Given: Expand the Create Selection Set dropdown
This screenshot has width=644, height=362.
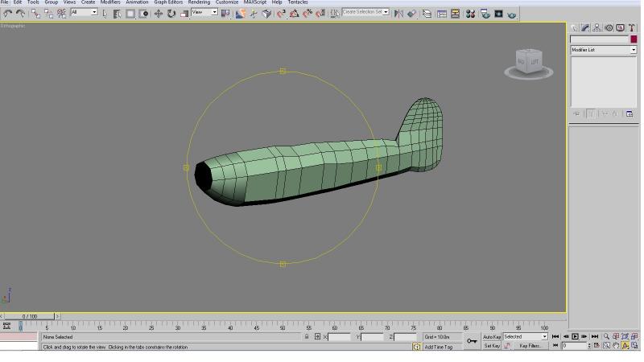Looking at the screenshot, I should pos(365,12).
